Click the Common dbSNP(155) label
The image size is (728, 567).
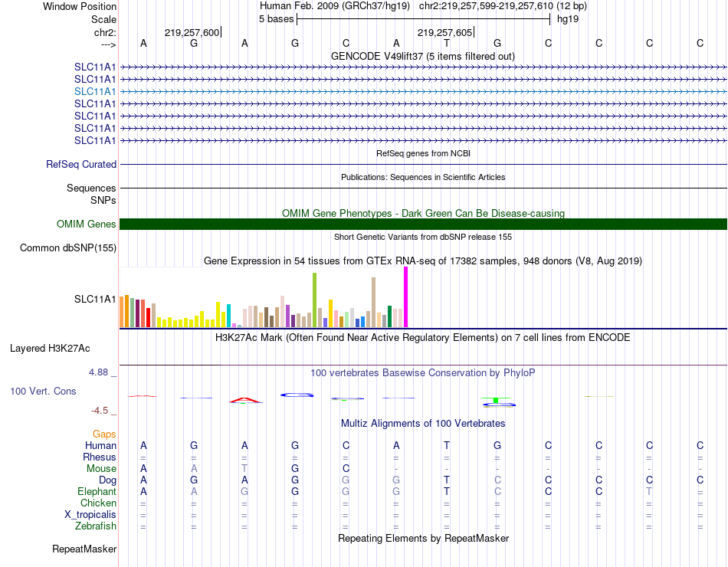click(x=67, y=248)
